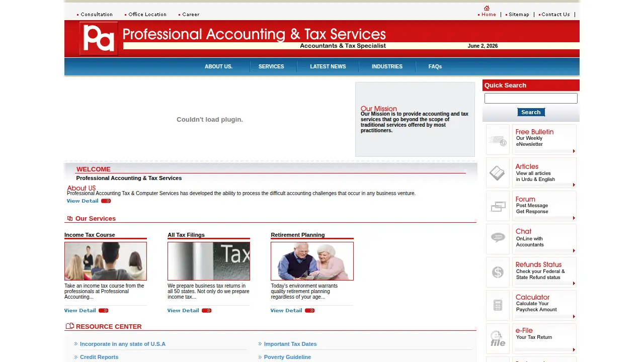Open Chat OnLine with Accountants link
Image resolution: width=644 pixels, height=362 pixels.
pos(544,239)
